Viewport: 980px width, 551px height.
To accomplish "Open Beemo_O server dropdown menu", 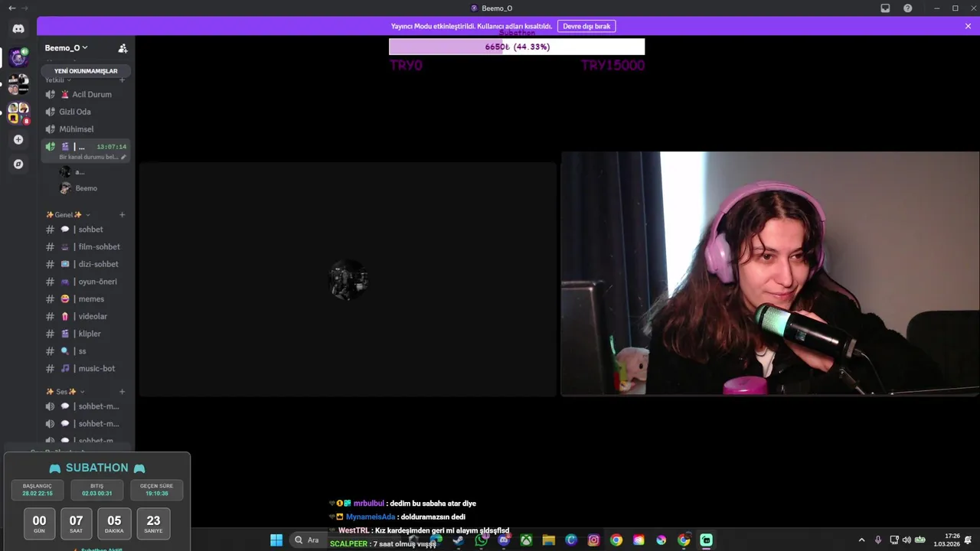I will [x=66, y=48].
